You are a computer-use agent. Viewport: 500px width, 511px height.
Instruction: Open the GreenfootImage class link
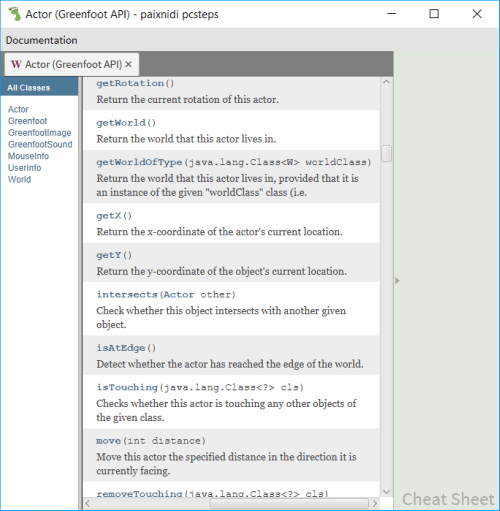(40, 133)
